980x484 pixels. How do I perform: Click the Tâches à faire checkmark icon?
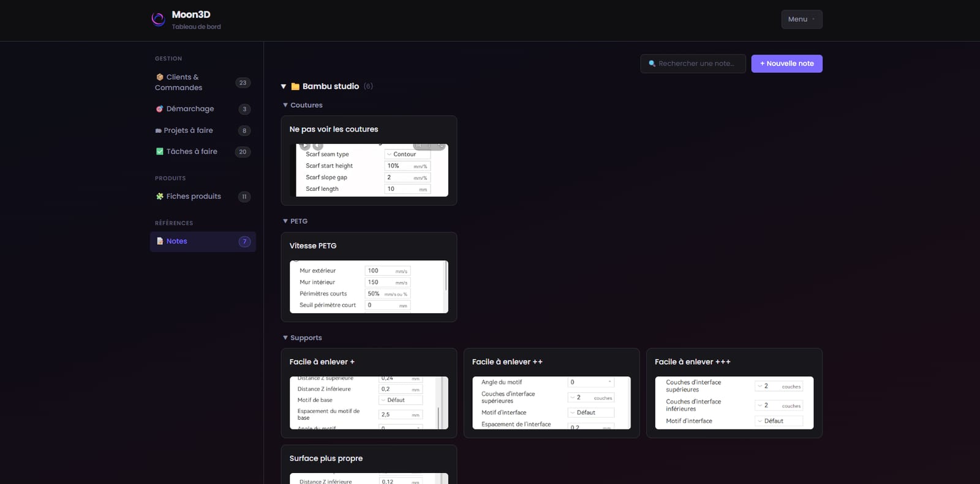[160, 151]
